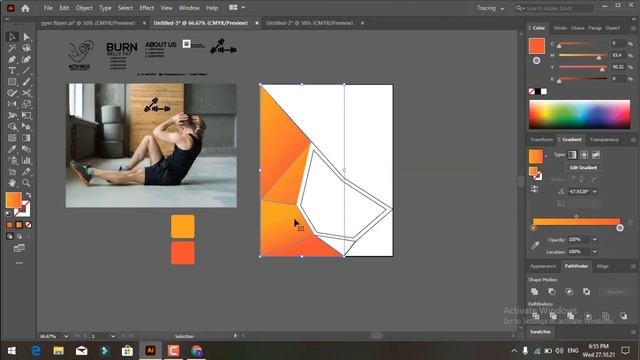Switch to the Transparency panel tab
Image resolution: width=640 pixels, height=360 pixels.
(604, 140)
